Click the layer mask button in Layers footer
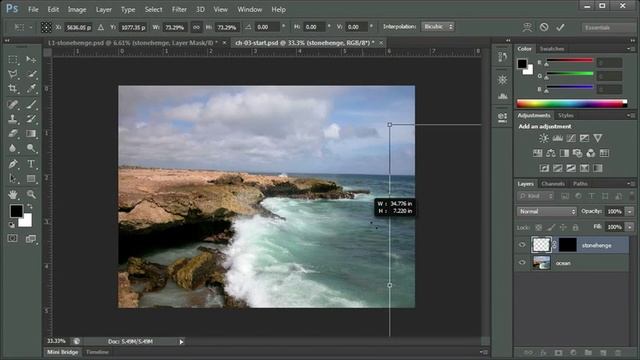The width and height of the screenshot is (640, 360). point(558,353)
